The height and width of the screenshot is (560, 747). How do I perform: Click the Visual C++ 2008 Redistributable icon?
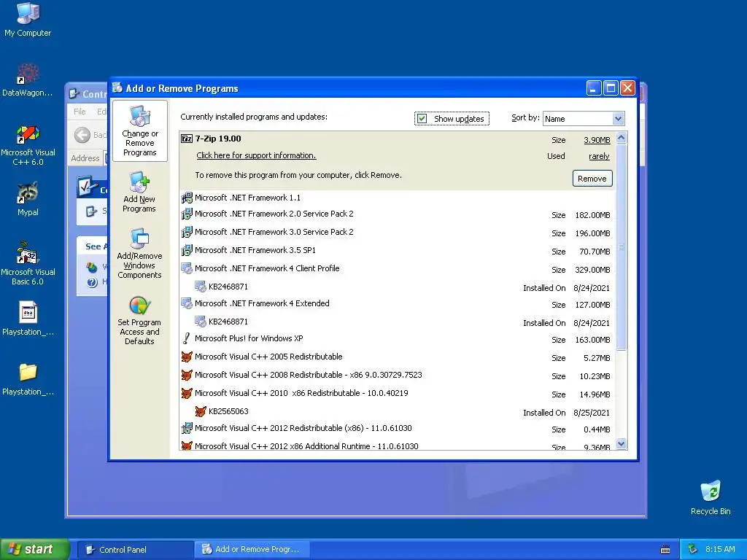point(187,375)
